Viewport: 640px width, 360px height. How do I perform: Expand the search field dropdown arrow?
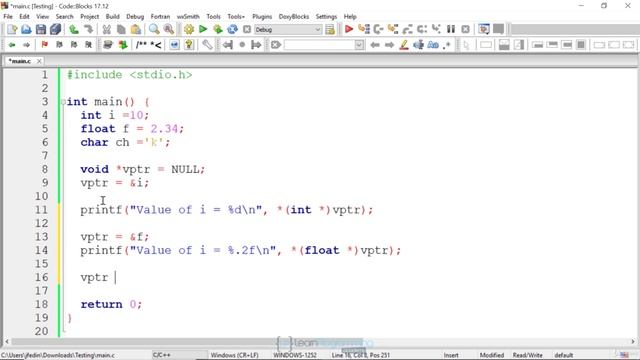pyautogui.click(x=359, y=45)
